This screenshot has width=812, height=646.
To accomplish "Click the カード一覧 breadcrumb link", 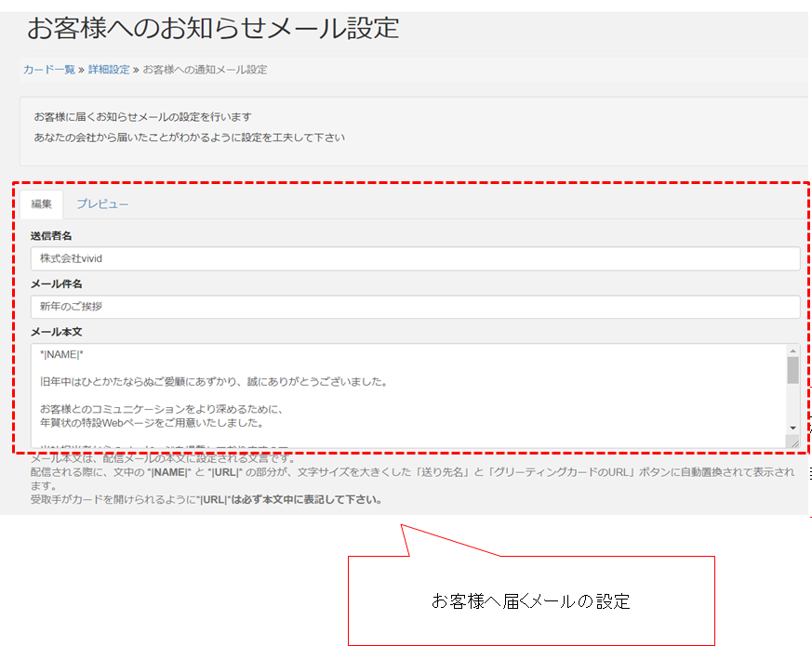I will click(48, 70).
